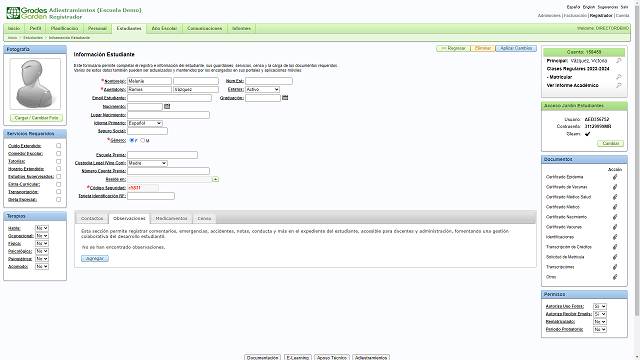Viewport: 640px width, 360px height.
Task: Open Idioma Primario dropdown
Action: pyautogui.click(x=145, y=123)
